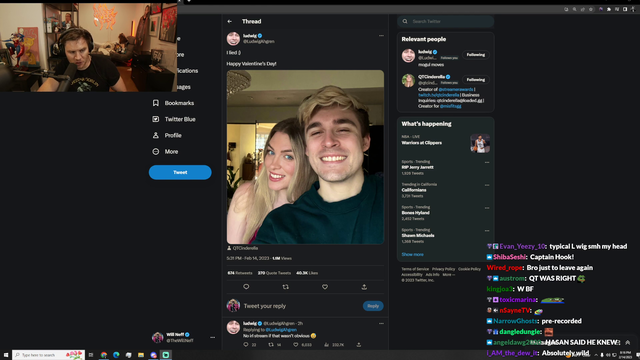
Task: Click the Reply button
Action: 373,306
